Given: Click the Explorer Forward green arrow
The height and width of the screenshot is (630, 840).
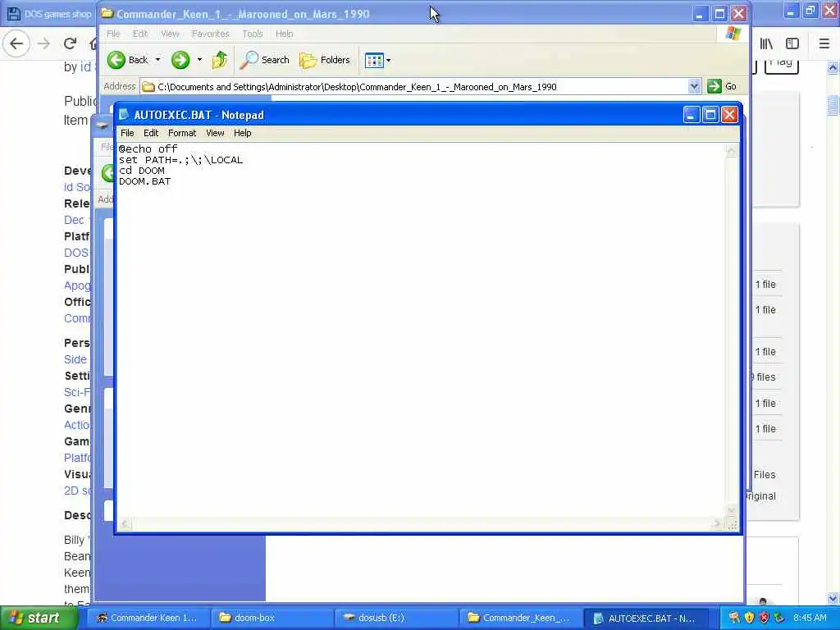Looking at the screenshot, I should [180, 60].
